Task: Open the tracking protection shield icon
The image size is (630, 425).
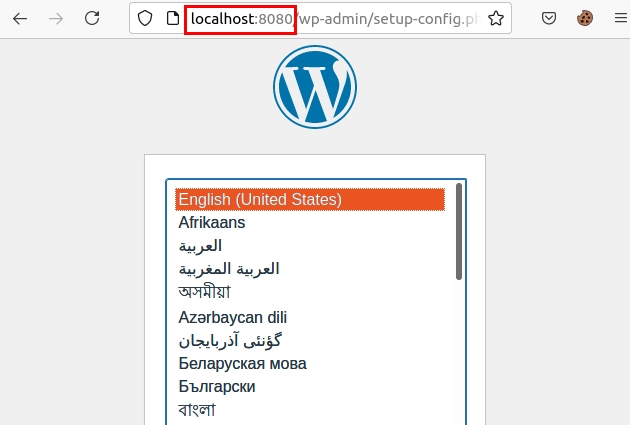Action: pyautogui.click(x=145, y=18)
